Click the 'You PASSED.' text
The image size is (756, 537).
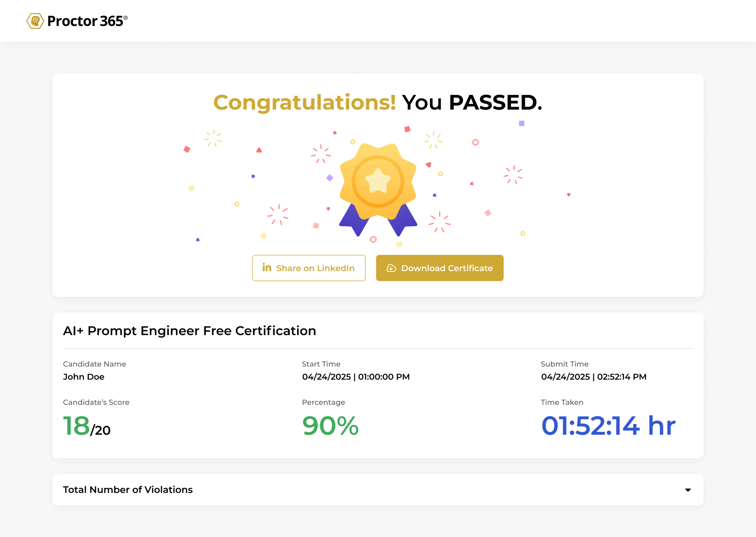(472, 102)
